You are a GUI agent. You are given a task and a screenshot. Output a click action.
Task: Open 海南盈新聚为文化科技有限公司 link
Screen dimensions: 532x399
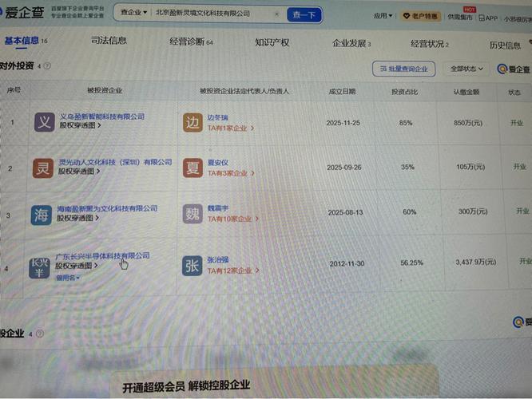coord(107,209)
